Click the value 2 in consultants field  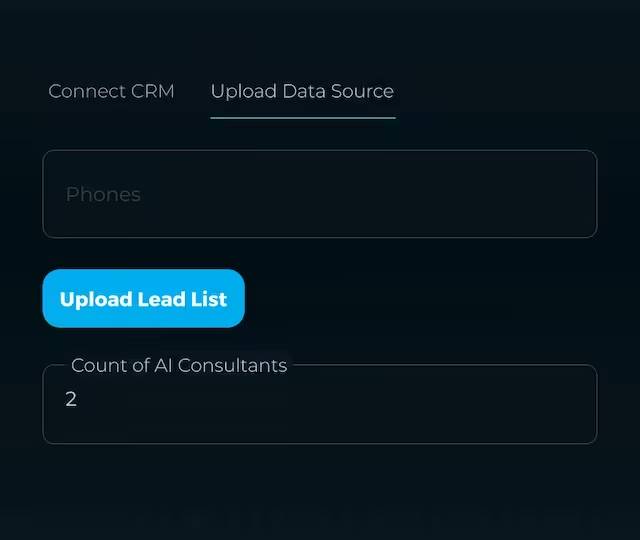(71, 399)
